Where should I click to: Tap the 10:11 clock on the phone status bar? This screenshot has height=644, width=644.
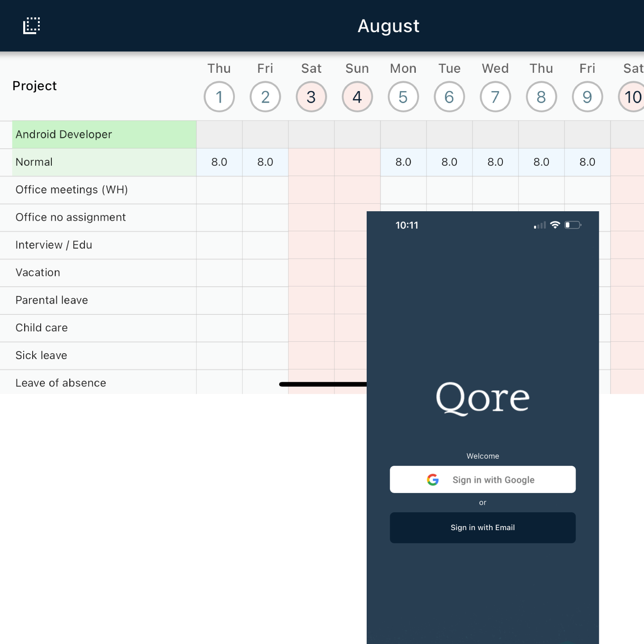click(407, 225)
